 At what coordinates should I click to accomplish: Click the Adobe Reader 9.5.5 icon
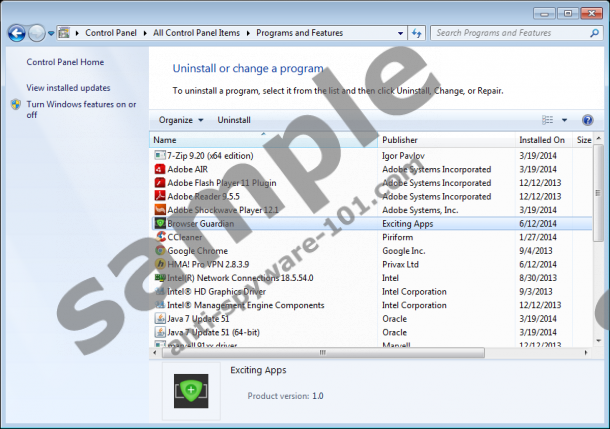point(160,196)
